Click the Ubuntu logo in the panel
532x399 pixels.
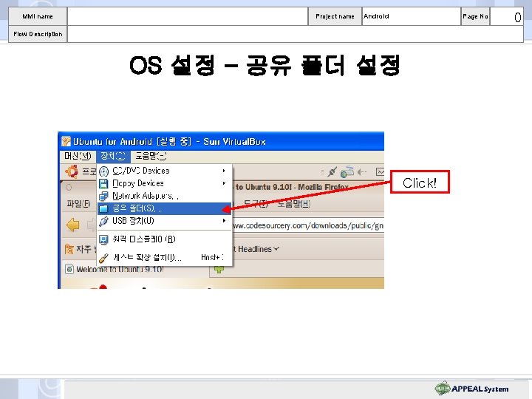point(72,171)
